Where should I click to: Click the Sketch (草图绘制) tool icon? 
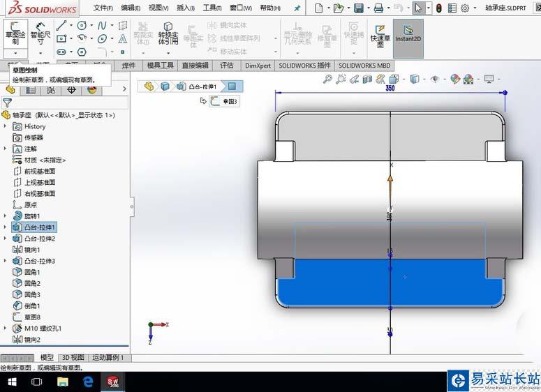pyautogui.click(x=15, y=33)
